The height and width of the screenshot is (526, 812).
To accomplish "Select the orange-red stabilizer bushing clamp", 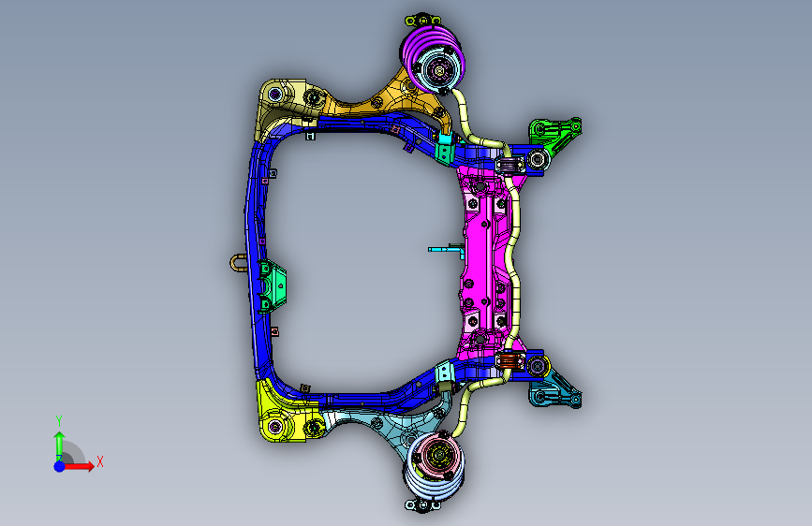I will 509,359.
